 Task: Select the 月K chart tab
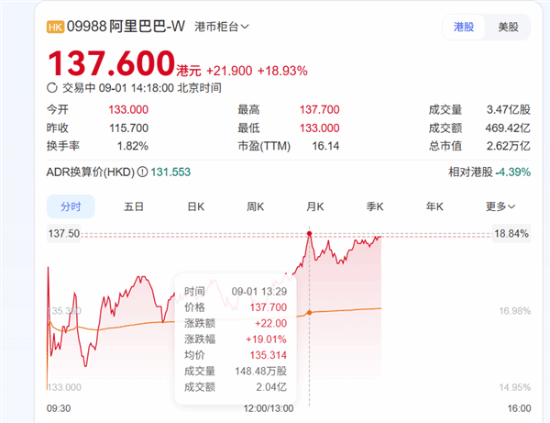315,207
